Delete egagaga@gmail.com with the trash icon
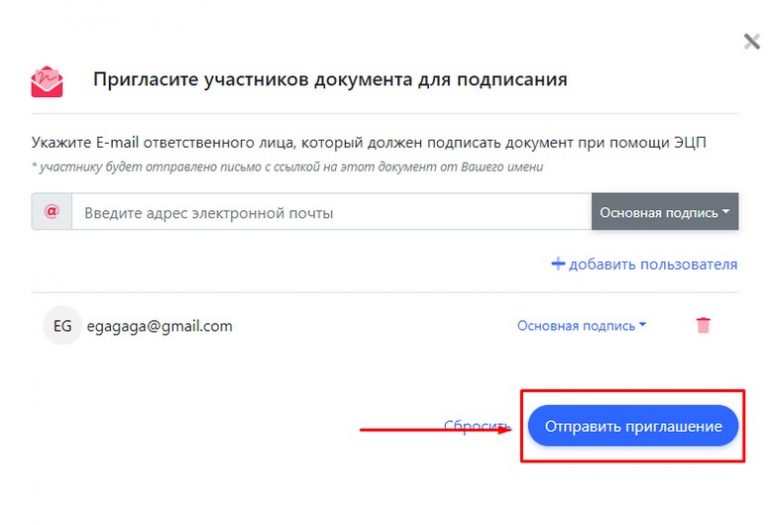This screenshot has height=525, width=768. (x=703, y=325)
